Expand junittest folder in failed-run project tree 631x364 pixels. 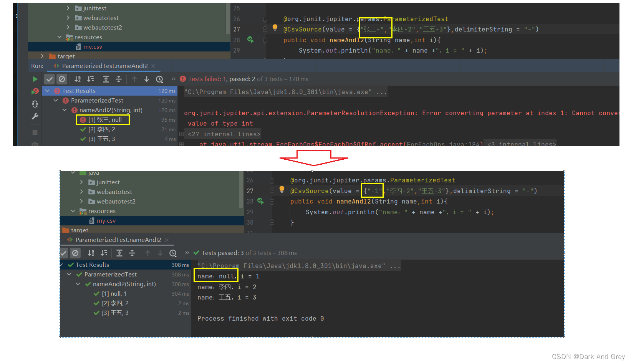click(x=68, y=8)
